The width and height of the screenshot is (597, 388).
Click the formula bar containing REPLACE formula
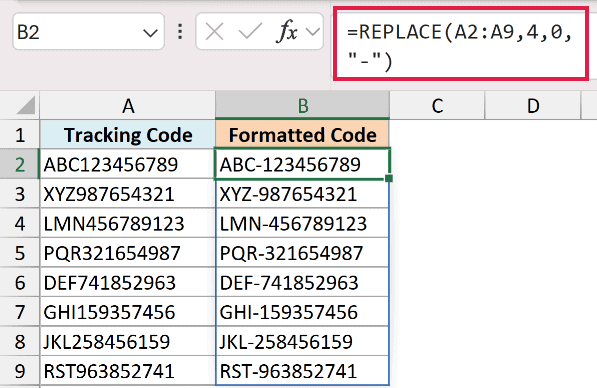461,44
